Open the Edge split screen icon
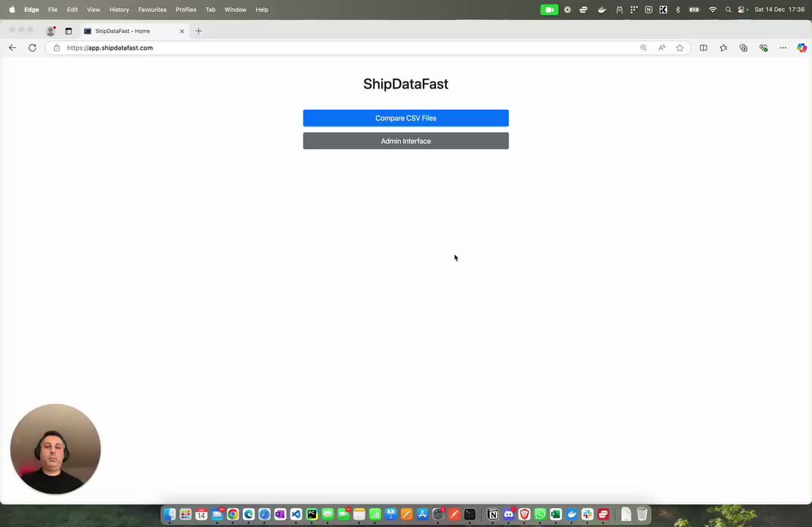This screenshot has width=812, height=527. (x=703, y=48)
